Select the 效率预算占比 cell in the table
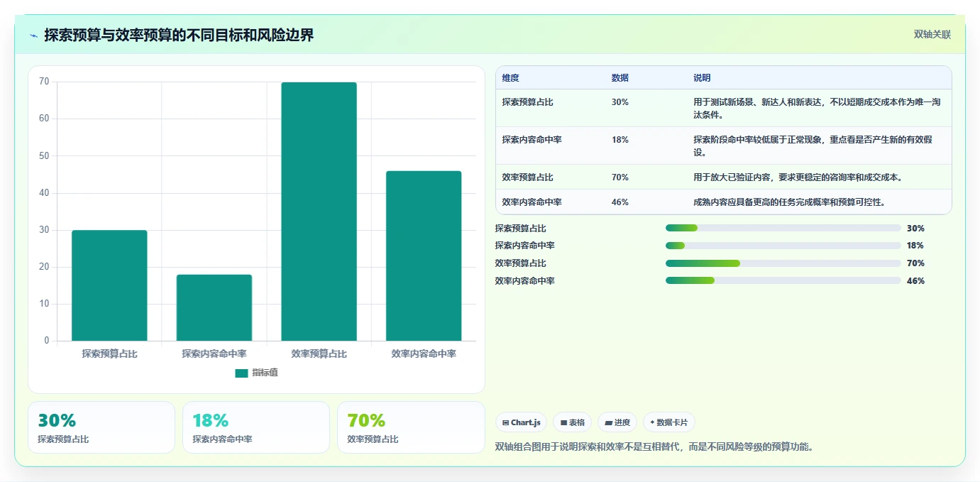980x482 pixels. [x=527, y=177]
